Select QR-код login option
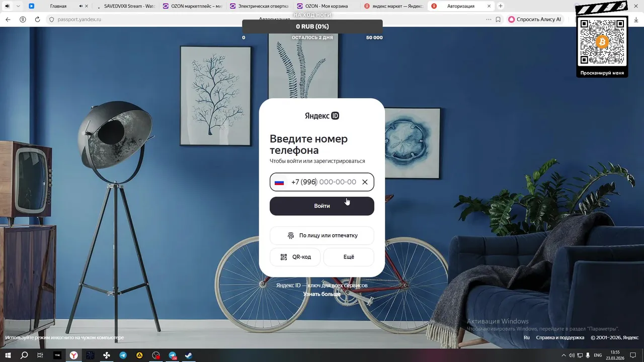The height and width of the screenshot is (362, 644). (x=295, y=257)
